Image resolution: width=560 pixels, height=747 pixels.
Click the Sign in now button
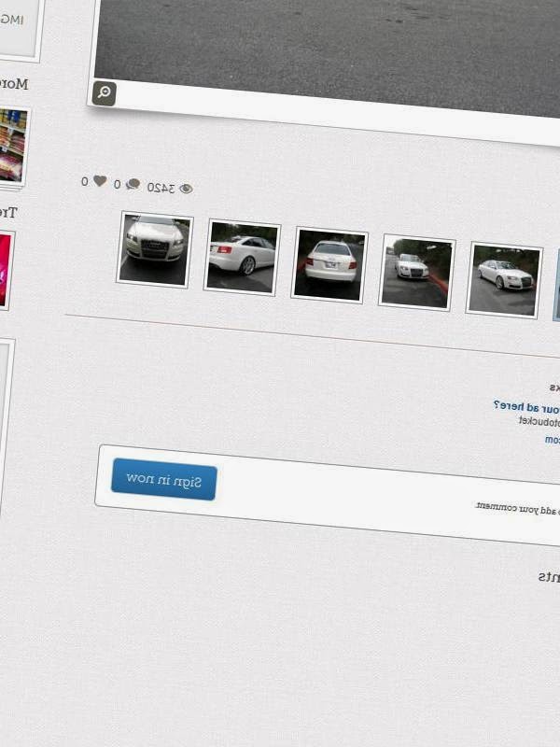[164, 479]
